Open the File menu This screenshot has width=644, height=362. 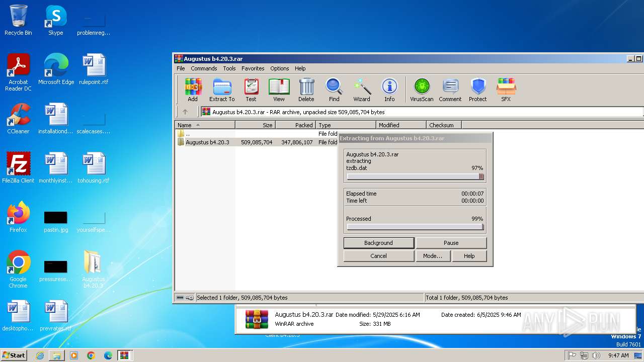181,68
